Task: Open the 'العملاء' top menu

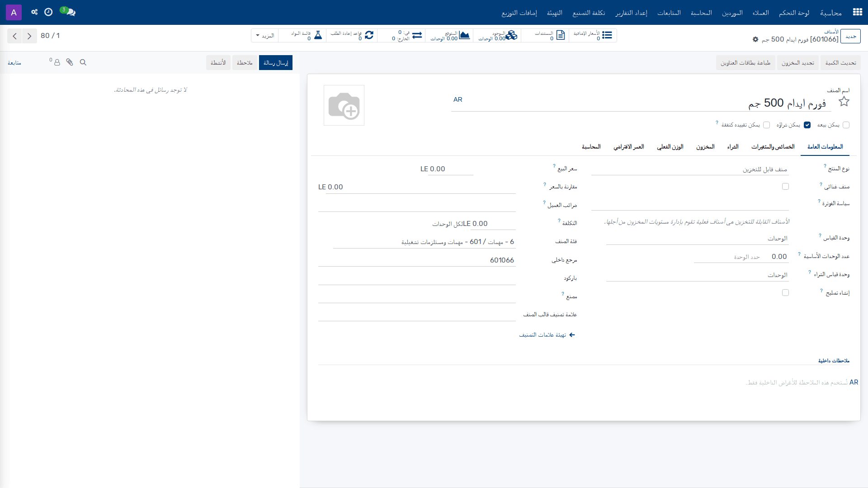Action: pos(760,13)
